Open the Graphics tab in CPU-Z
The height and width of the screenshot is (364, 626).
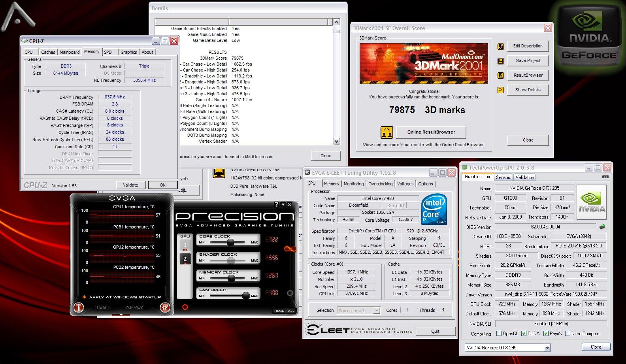coord(129,52)
